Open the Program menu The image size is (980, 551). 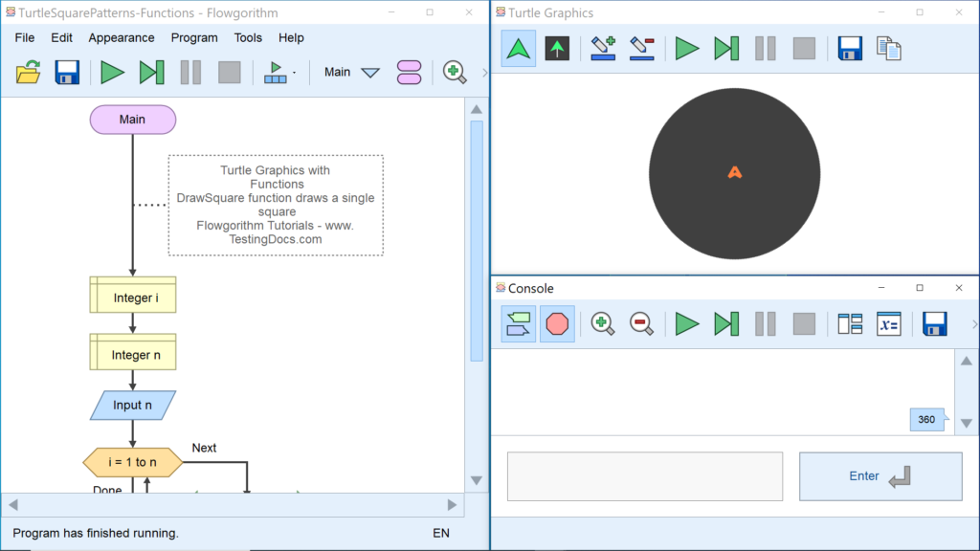click(x=194, y=37)
